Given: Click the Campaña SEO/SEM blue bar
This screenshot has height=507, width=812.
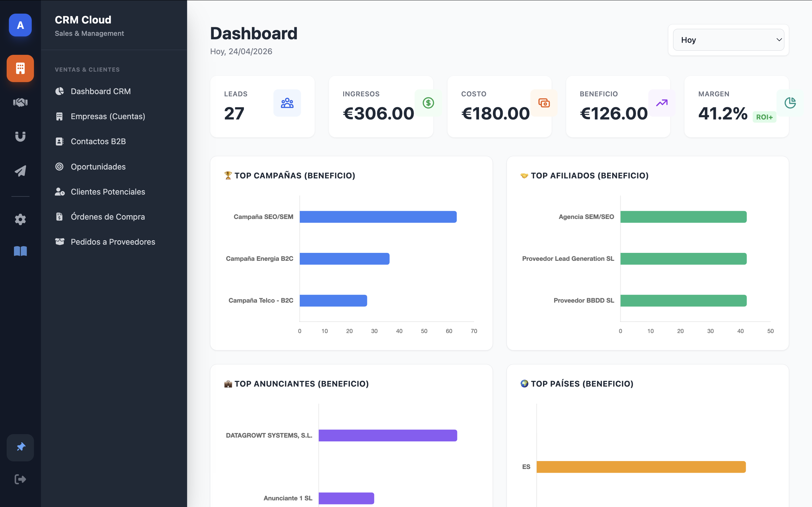Looking at the screenshot, I should [x=377, y=217].
